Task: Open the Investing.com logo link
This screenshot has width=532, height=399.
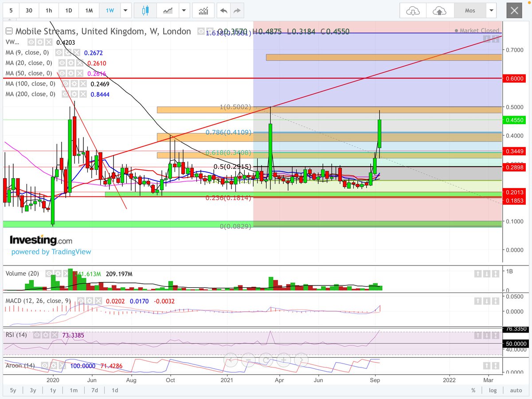Action: (41, 240)
